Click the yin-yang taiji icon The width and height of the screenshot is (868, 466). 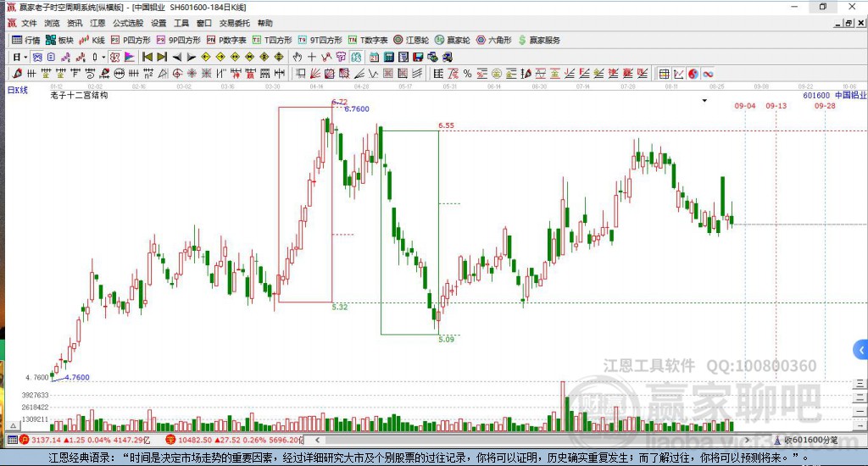(693, 74)
